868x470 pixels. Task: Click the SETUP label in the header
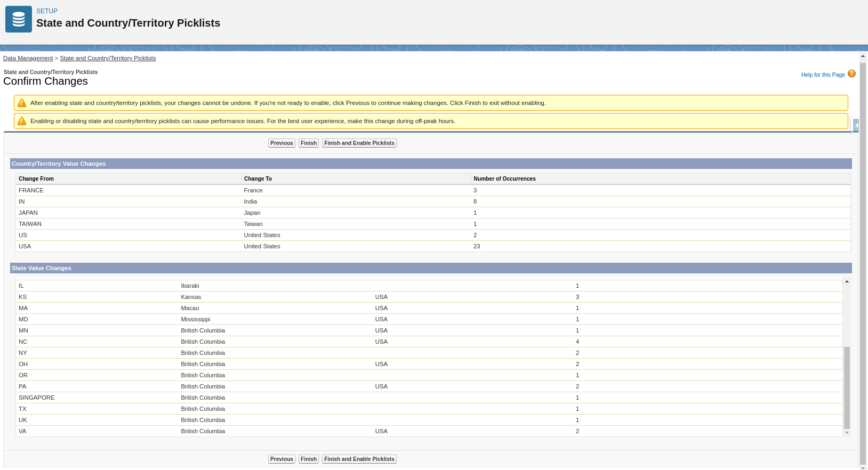pos(47,11)
